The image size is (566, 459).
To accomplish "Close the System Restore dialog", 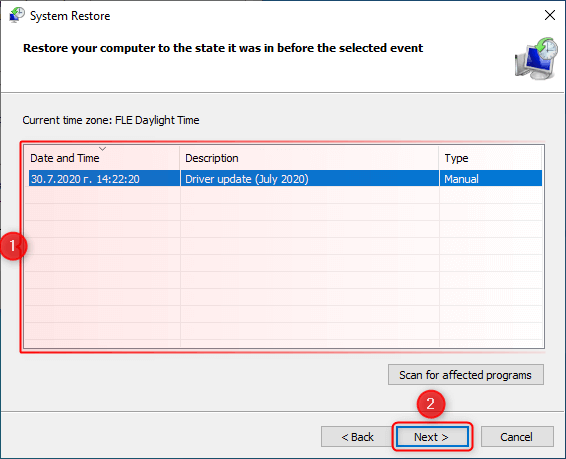I will pyautogui.click(x=550, y=15).
